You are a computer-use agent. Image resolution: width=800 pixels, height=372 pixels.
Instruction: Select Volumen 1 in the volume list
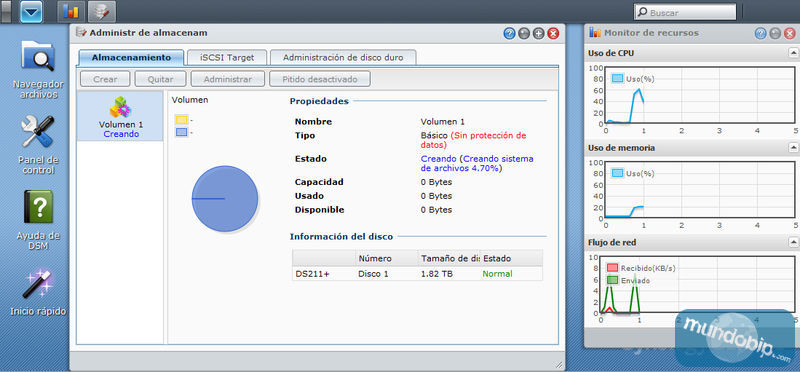pos(120,117)
